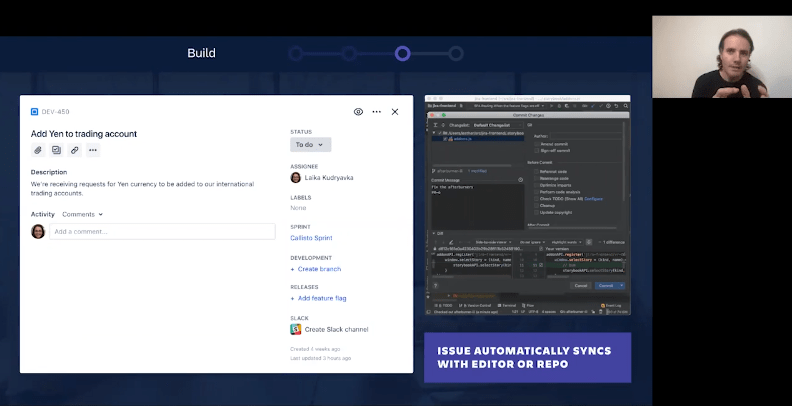Enable the Amend commit checkbox
This screenshot has width=792, height=406.
[x=536, y=143]
